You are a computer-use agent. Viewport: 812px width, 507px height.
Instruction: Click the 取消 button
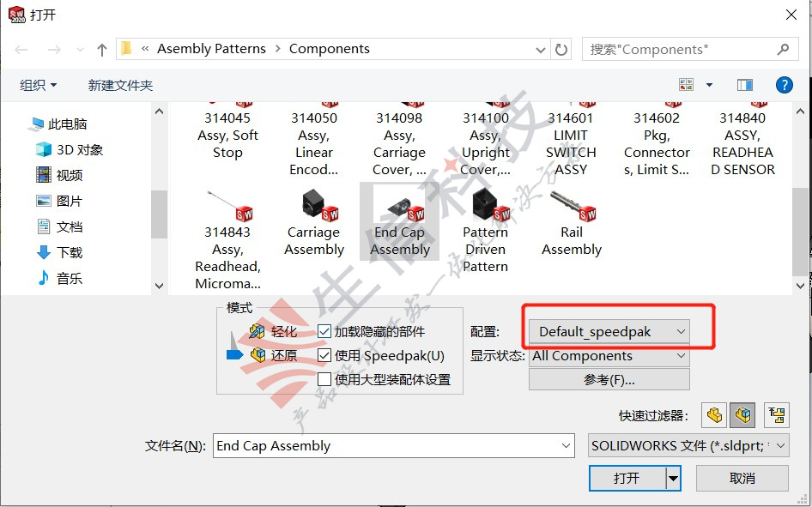(742, 478)
